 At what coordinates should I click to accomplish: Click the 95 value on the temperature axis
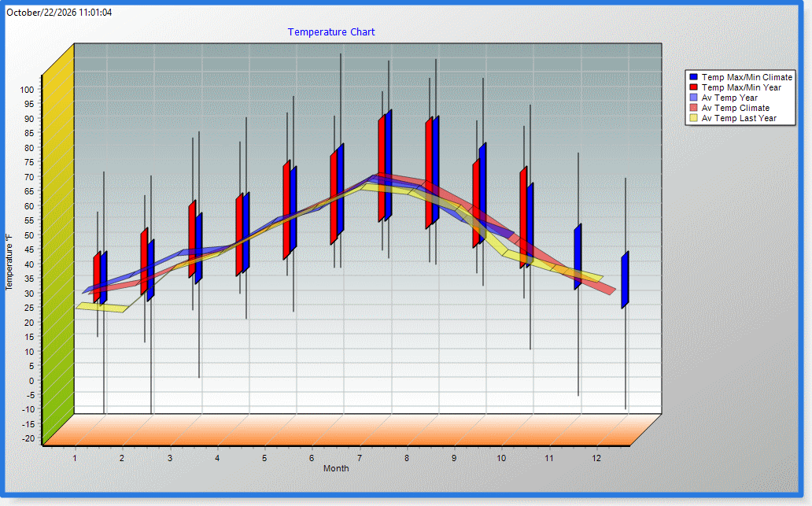[x=29, y=104]
